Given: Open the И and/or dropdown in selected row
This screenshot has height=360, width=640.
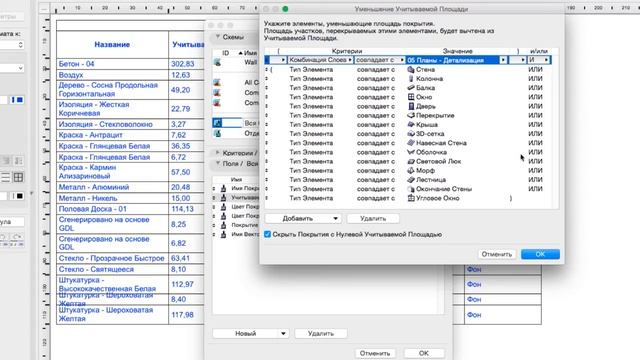Looking at the screenshot, I should pos(539,60).
